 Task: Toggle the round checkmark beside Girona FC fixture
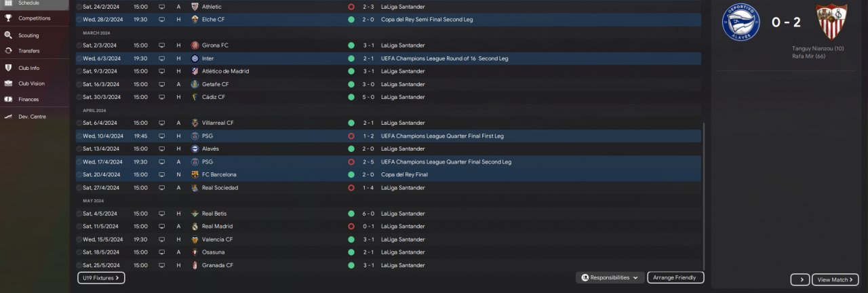click(x=79, y=45)
